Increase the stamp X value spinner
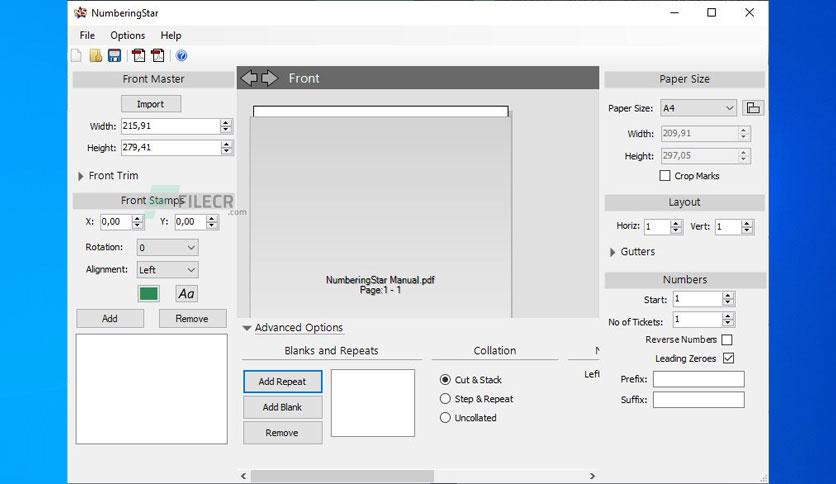836x484 pixels. coord(138,219)
